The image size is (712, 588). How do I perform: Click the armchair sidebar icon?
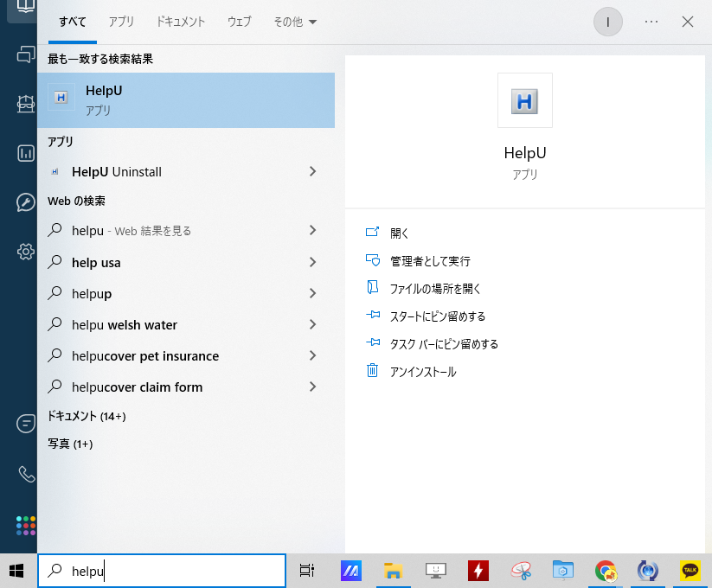[x=26, y=104]
